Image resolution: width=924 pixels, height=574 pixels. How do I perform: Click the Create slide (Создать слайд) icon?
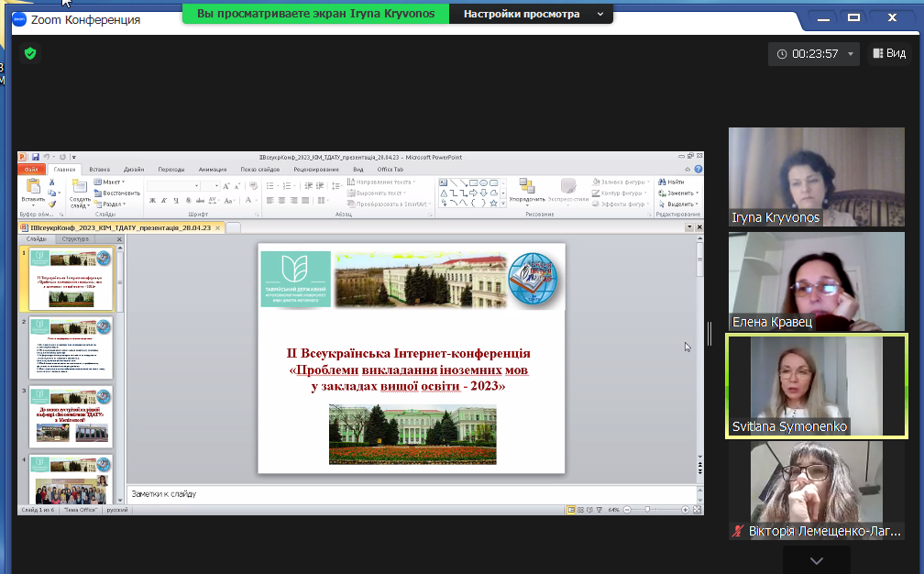[80, 187]
